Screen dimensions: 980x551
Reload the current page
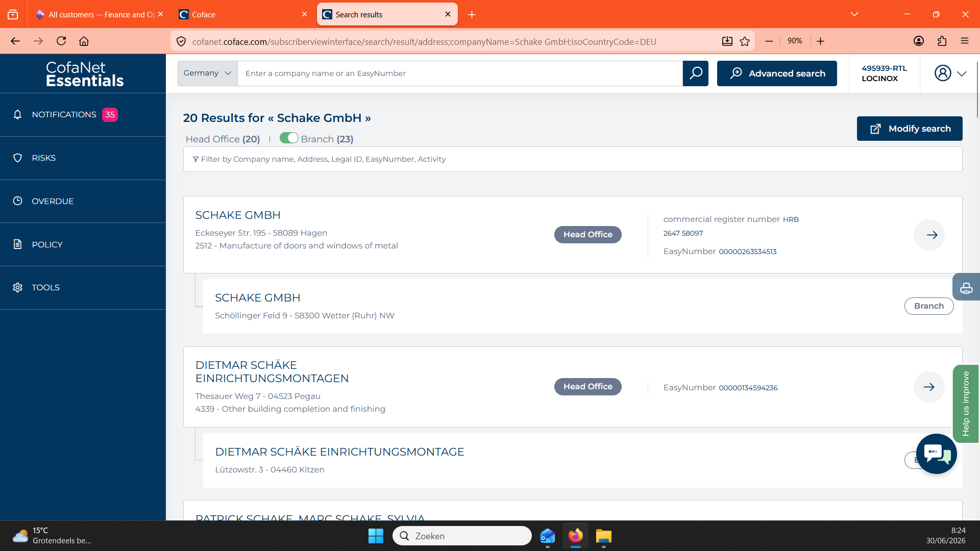tap(61, 41)
